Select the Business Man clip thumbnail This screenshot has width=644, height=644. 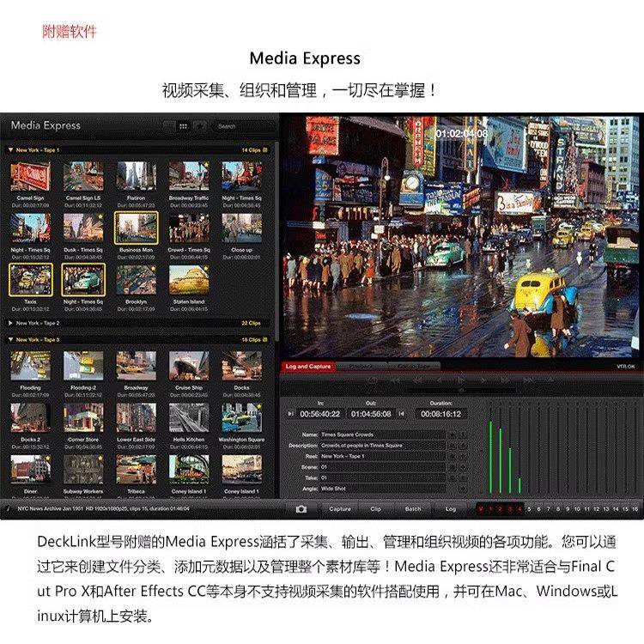point(136,228)
